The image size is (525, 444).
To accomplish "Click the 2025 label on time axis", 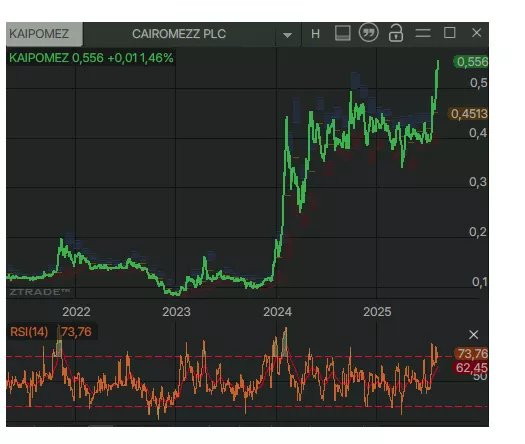I will pyautogui.click(x=377, y=312).
